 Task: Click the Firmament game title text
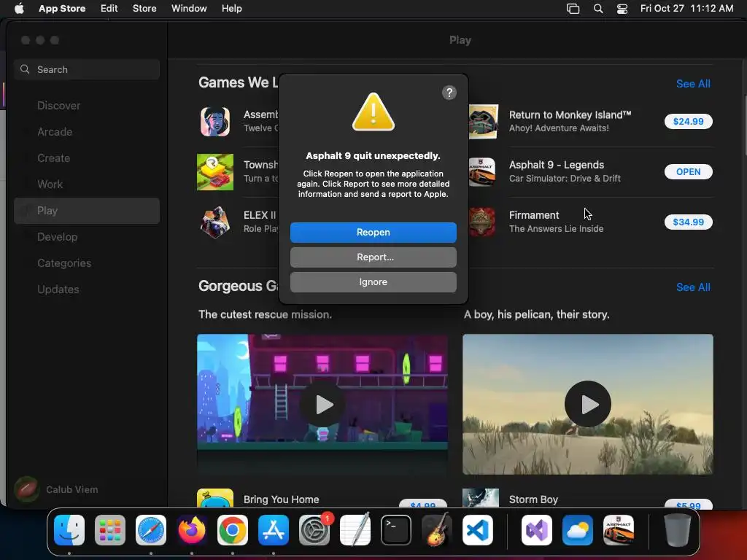(533, 215)
